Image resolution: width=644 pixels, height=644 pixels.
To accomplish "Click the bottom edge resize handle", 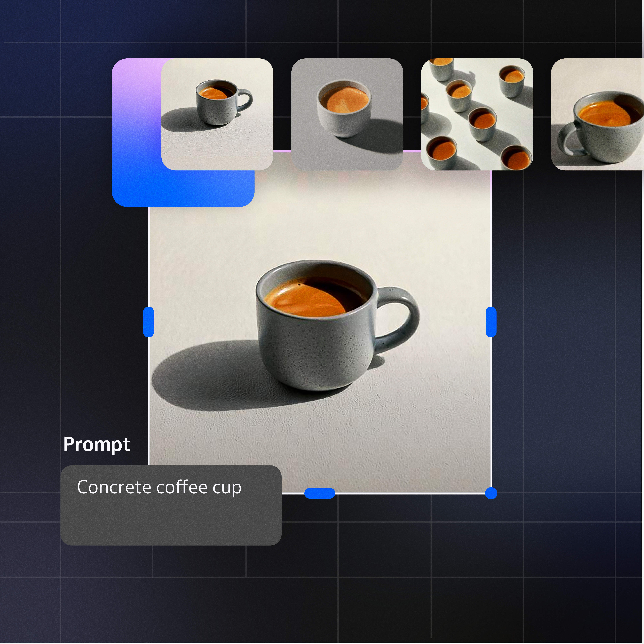I will point(320,493).
